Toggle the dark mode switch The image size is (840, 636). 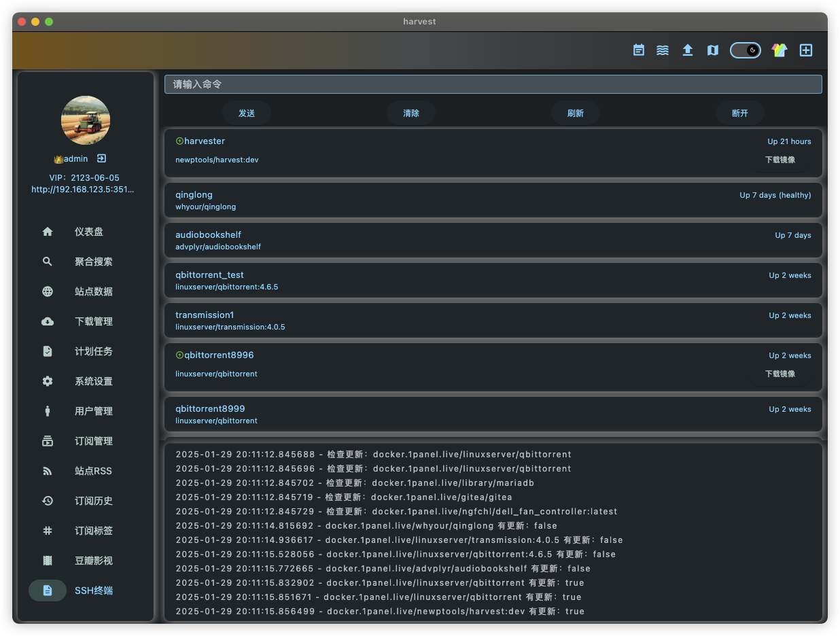pos(746,50)
